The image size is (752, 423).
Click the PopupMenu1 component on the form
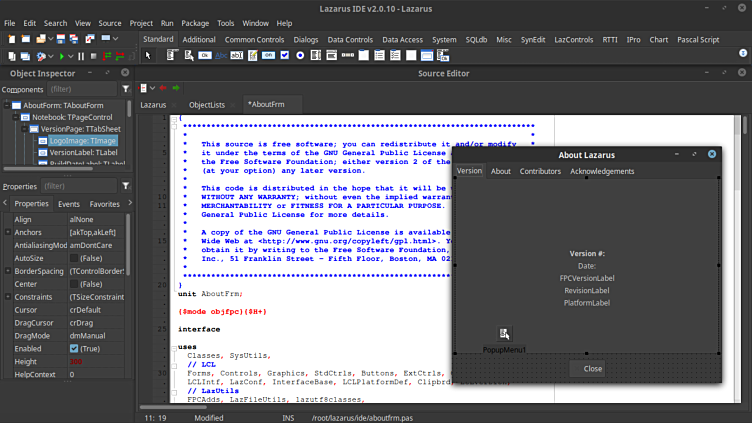pyautogui.click(x=504, y=334)
